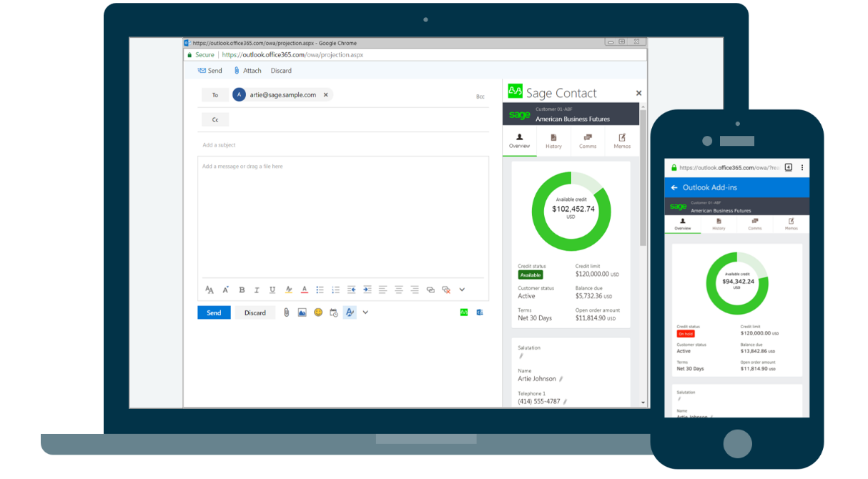The height and width of the screenshot is (479, 868).
Task: Click the blue Send button
Action: [x=214, y=312]
